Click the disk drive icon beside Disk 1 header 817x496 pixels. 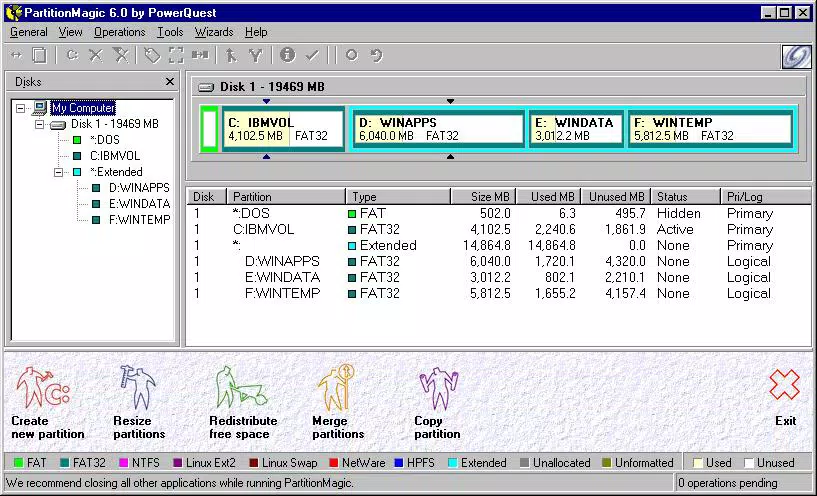pos(206,87)
